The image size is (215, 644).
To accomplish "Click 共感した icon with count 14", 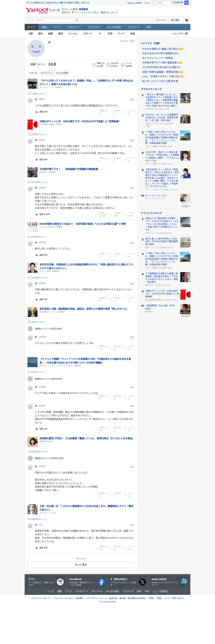I will click(97, 348).
